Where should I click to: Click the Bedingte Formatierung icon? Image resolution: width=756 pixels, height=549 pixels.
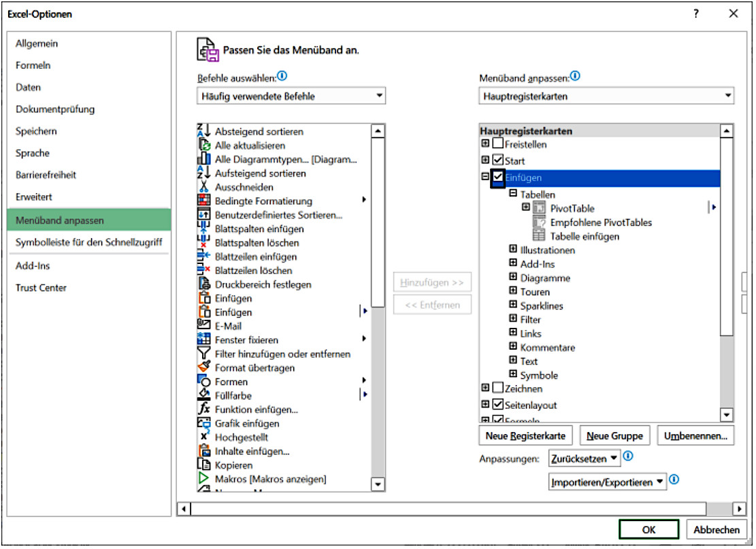(x=203, y=201)
